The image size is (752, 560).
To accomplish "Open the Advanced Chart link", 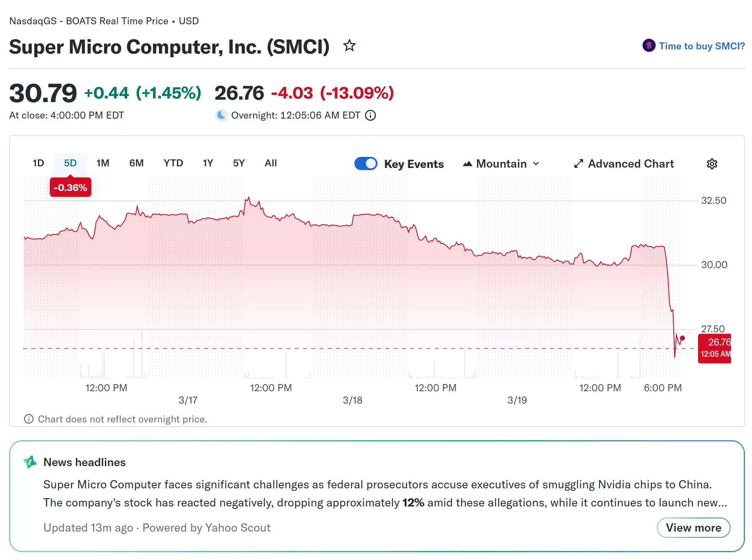I will coord(631,164).
